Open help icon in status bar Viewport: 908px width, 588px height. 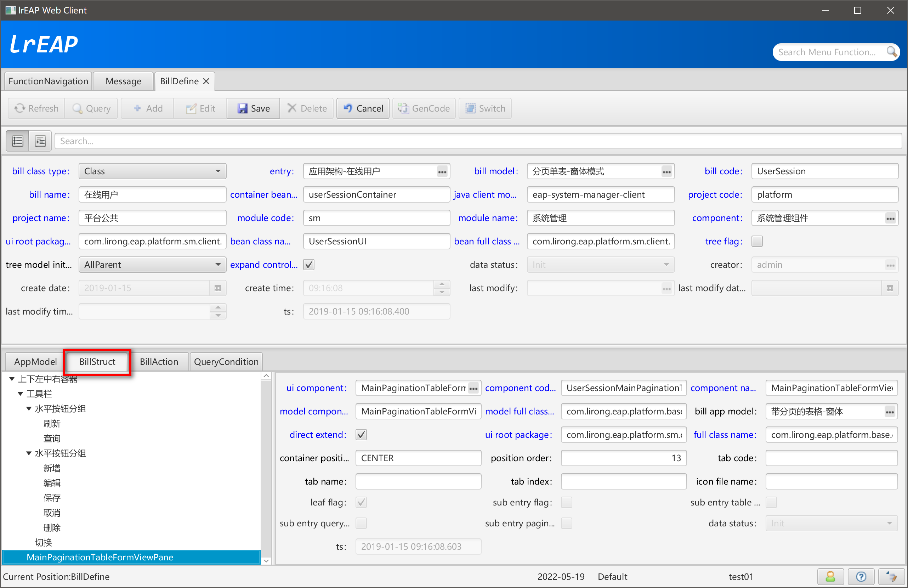tap(861, 577)
